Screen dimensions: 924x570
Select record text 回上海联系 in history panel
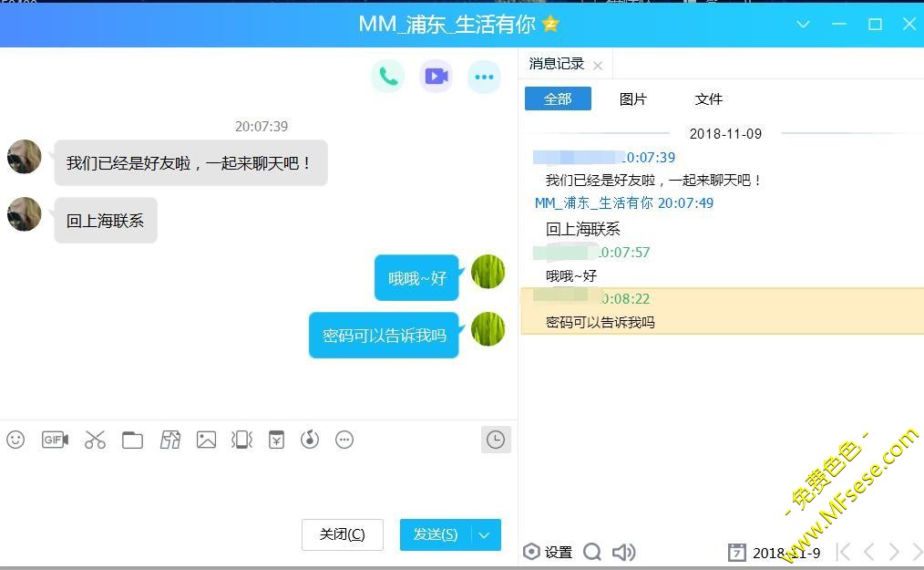tap(583, 229)
